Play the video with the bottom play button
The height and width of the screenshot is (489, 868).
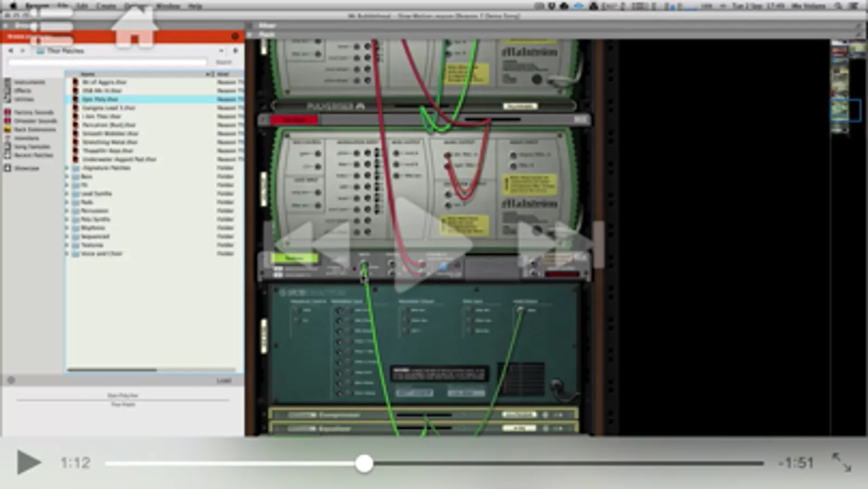coord(28,462)
